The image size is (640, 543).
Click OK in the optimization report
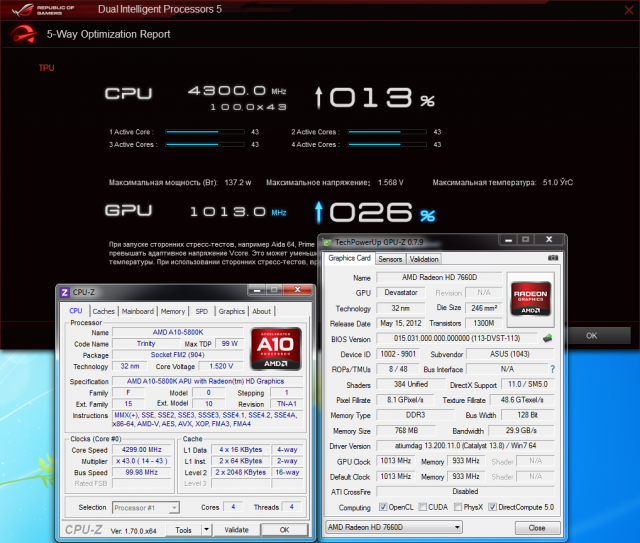[x=591, y=336]
